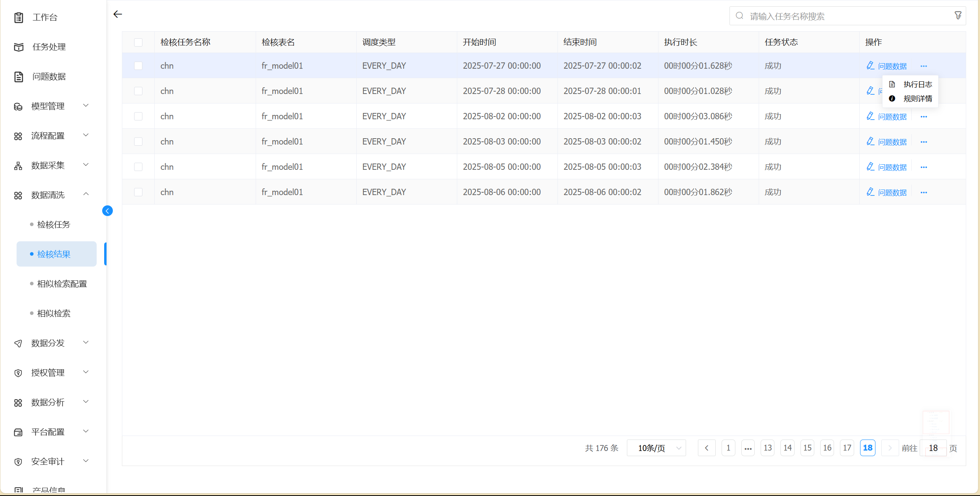Image resolution: width=980 pixels, height=496 pixels.
Task: Open more actions for the 2025-08-05 row
Action: coord(924,167)
